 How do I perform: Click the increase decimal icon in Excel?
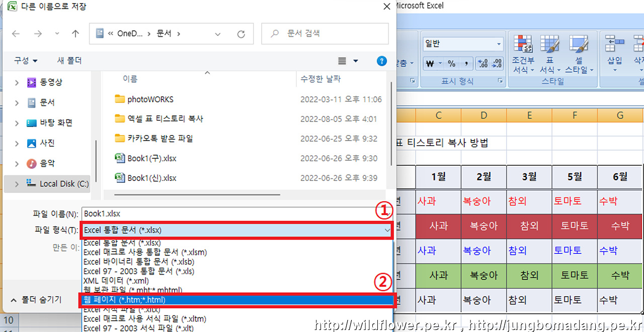pos(483,63)
